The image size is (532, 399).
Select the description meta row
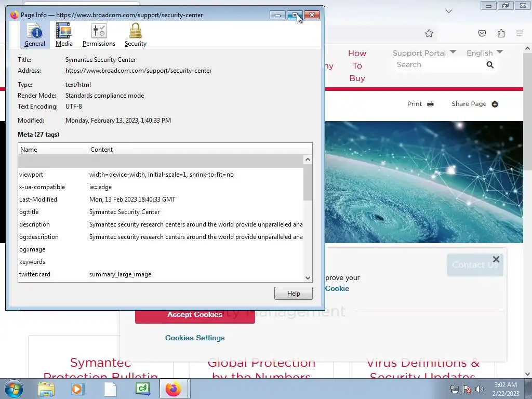[161, 224]
